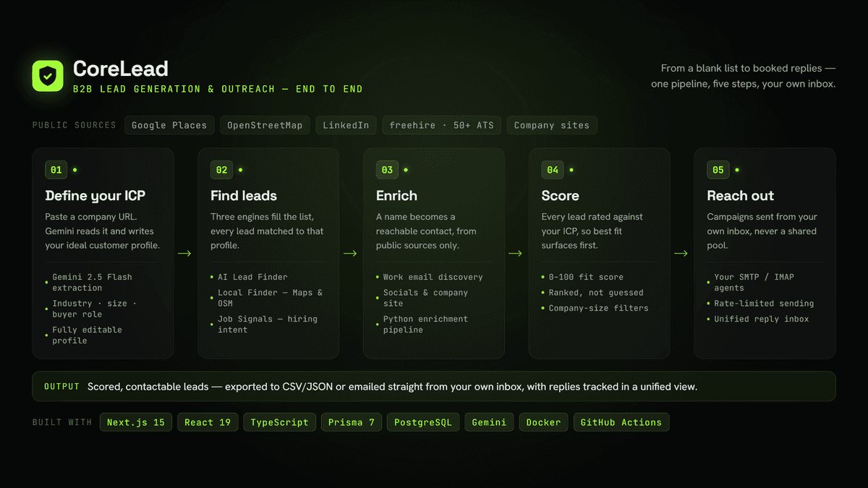
Task: Click the 05 step badge
Action: point(718,170)
